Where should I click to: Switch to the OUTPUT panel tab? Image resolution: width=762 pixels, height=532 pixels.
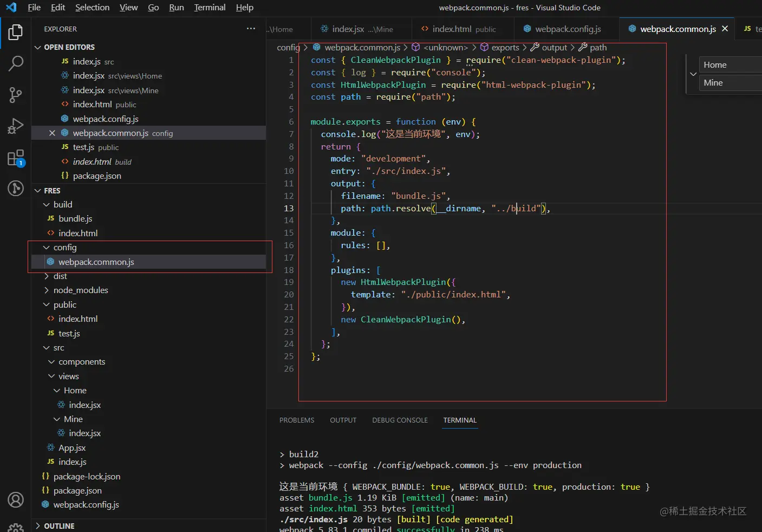click(x=343, y=420)
